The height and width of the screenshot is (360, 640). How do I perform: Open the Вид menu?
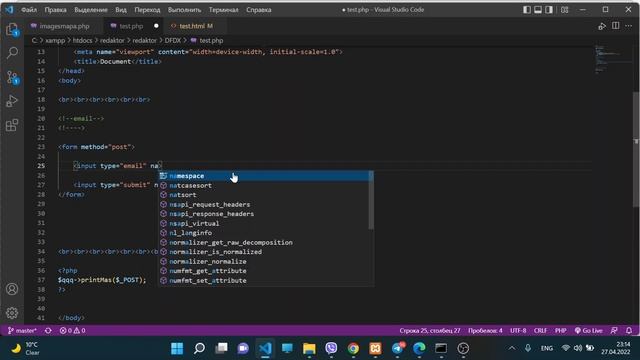click(x=121, y=9)
